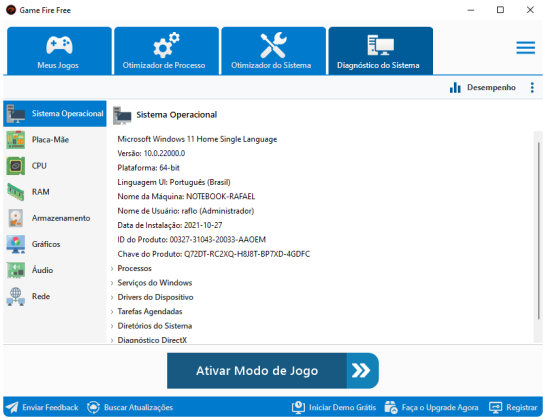Select Diretórios do Sistema row
The height and width of the screenshot is (420, 546).
[155, 326]
